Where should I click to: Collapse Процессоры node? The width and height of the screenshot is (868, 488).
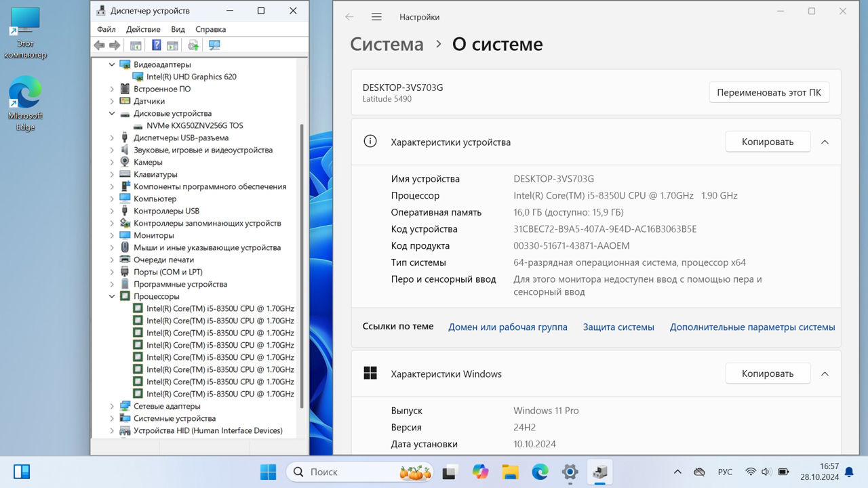[x=112, y=296]
